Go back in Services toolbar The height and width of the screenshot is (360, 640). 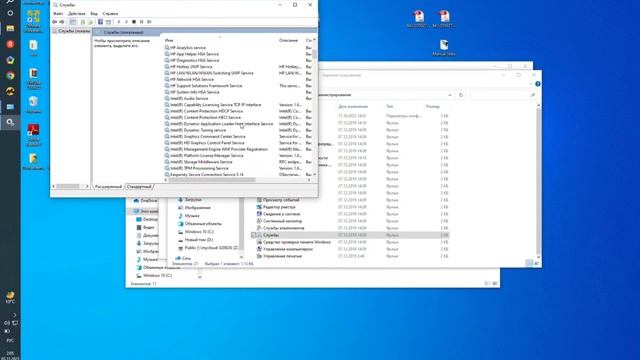[x=55, y=22]
